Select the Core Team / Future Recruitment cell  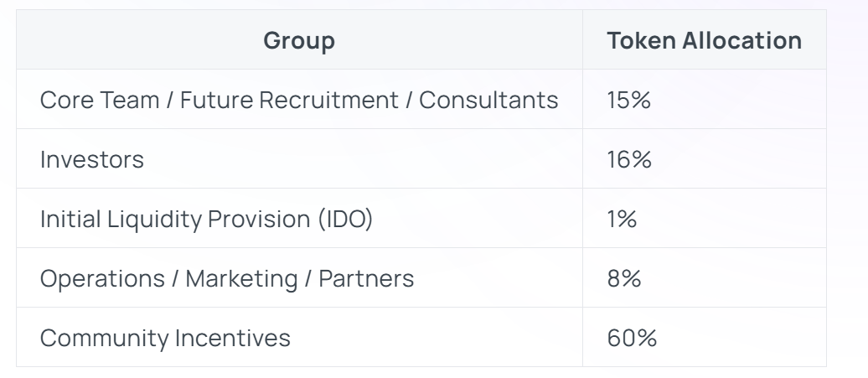(299, 100)
